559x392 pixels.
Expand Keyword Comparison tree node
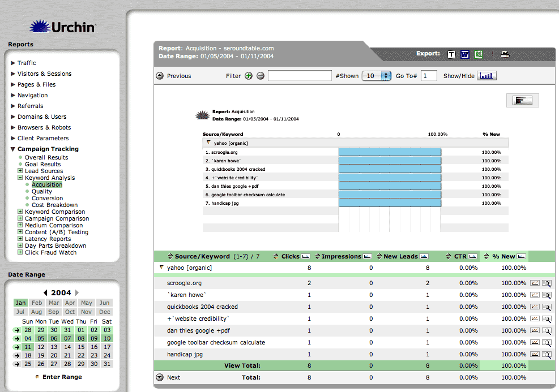click(x=20, y=212)
